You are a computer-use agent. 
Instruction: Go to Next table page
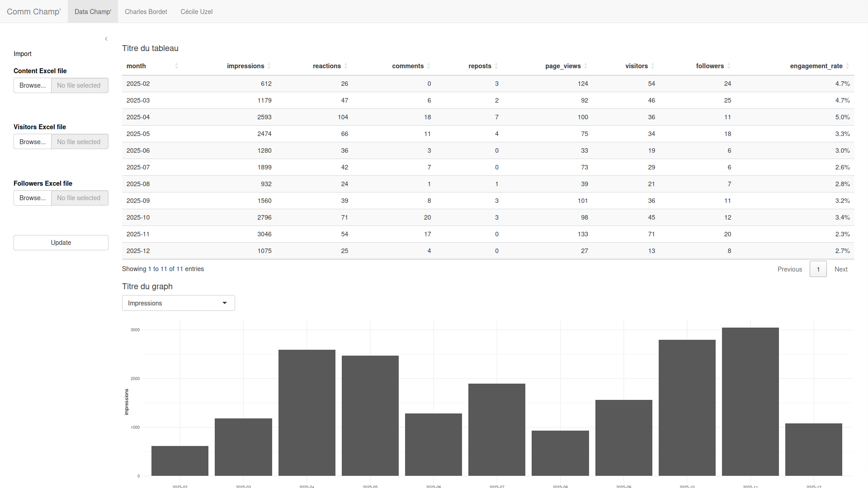[x=841, y=269]
